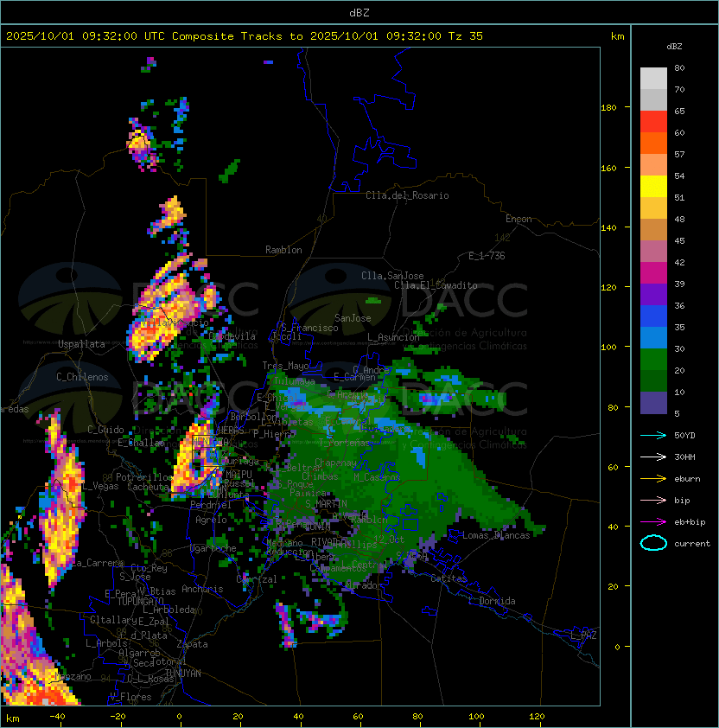The width and height of the screenshot is (719, 728).
Task: Click the 'eburn' legend label
Action: pyautogui.click(x=687, y=479)
